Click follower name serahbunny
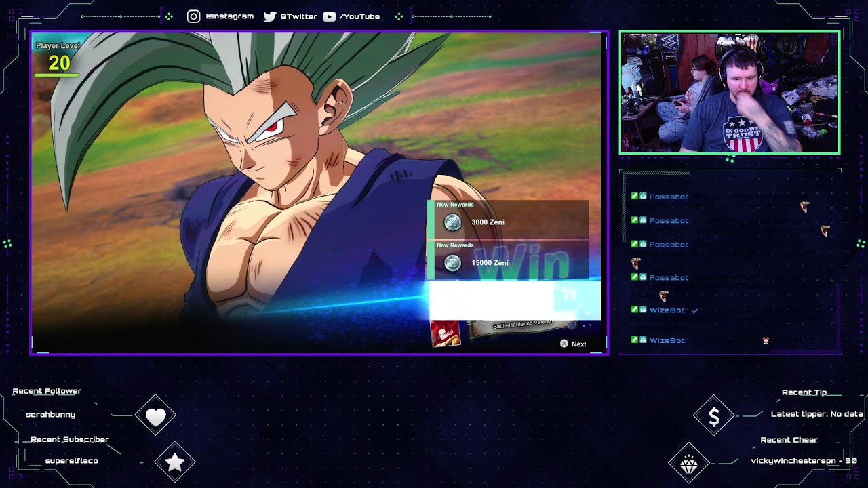868x488 pixels. point(51,414)
